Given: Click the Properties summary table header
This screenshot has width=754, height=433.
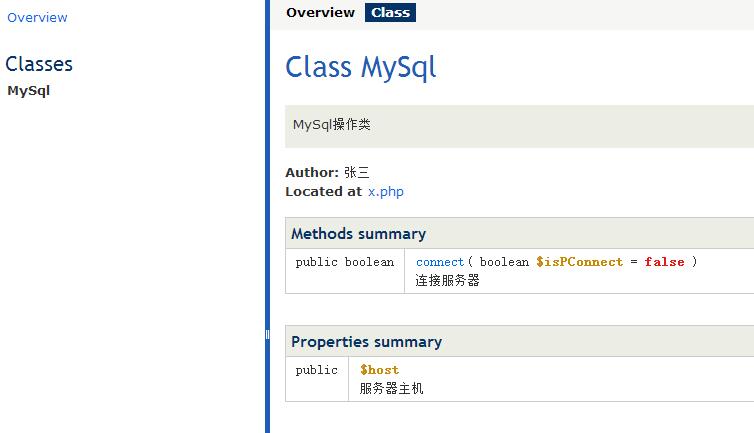Looking at the screenshot, I should [519, 342].
